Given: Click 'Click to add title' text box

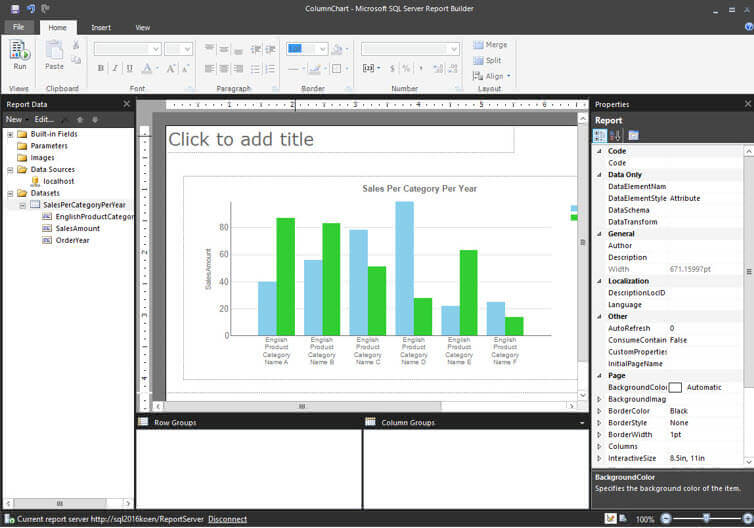Looking at the screenshot, I should (x=340, y=140).
